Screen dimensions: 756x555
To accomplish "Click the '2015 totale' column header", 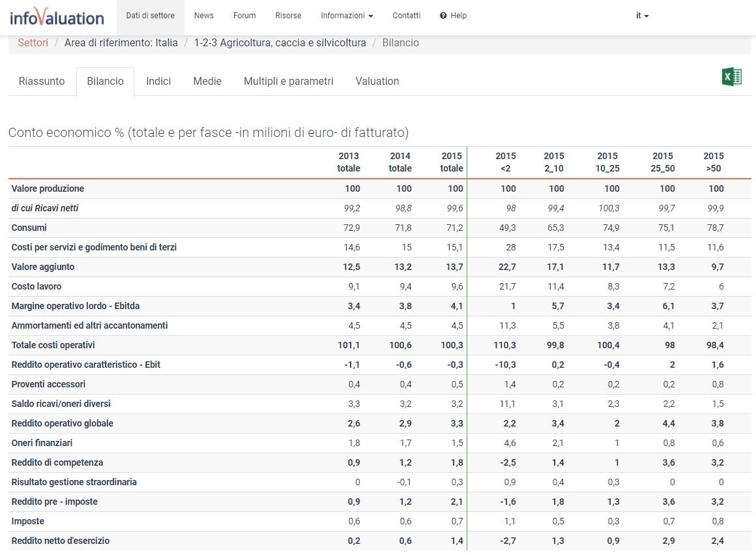I will (452, 162).
